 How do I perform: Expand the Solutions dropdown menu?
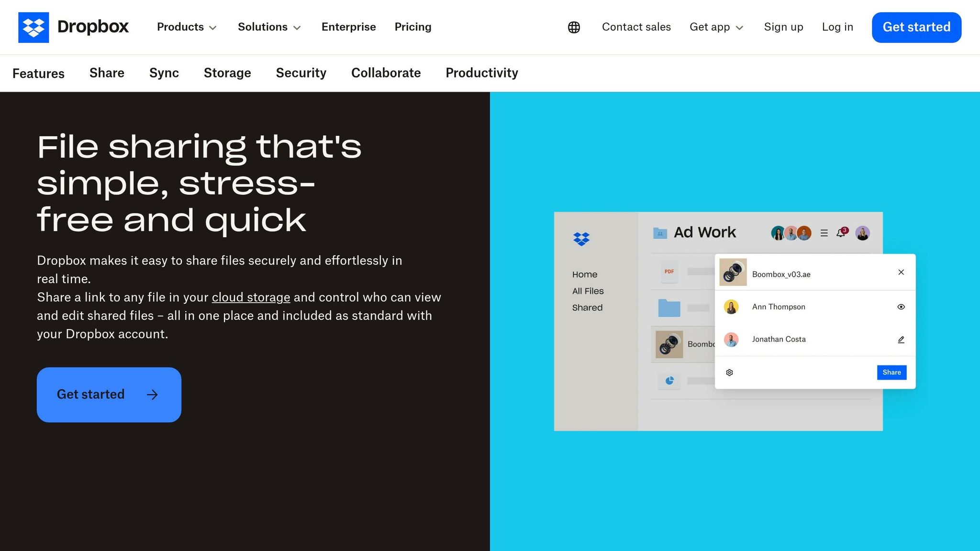tap(269, 27)
